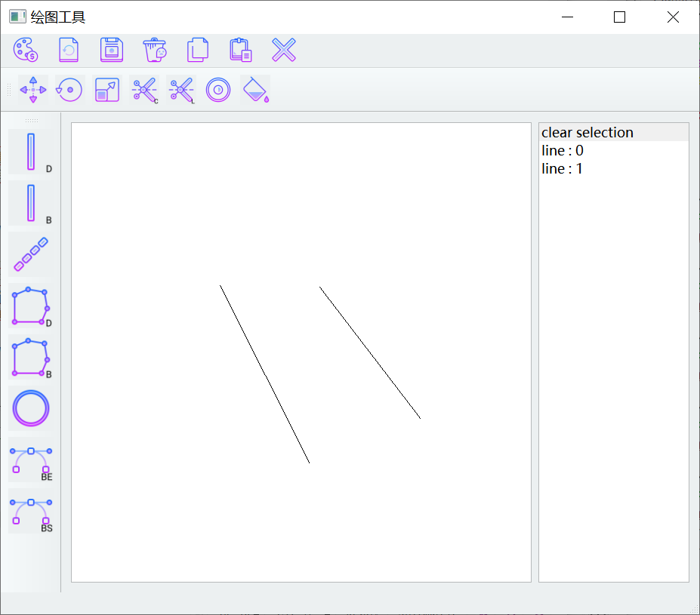
Task: Click the right drawn line on canvas
Action: [x=370, y=352]
